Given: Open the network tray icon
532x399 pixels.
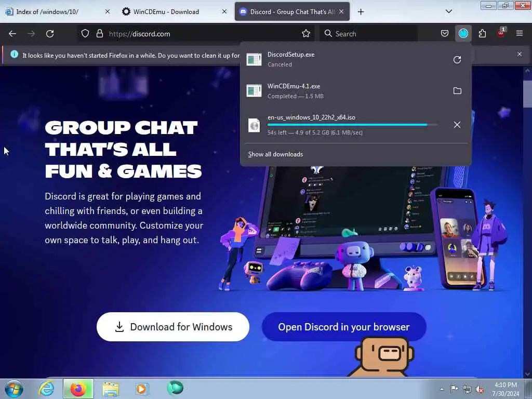Looking at the screenshot, I should [467, 389].
